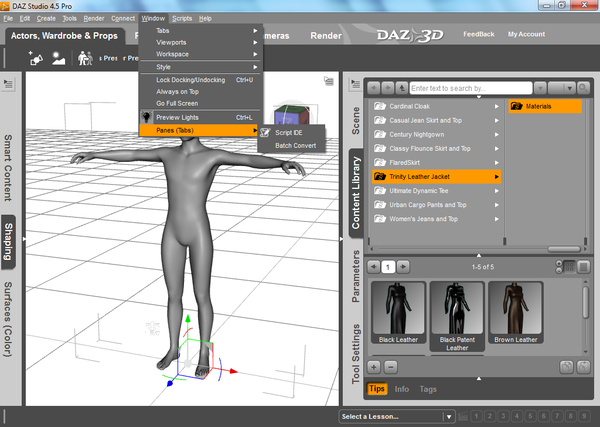Click the Materials folder icon
Viewport: 600px width, 427px height.
(x=517, y=106)
